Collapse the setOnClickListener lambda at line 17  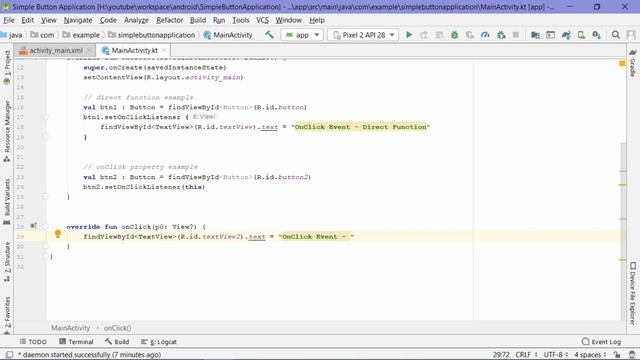coord(45,117)
